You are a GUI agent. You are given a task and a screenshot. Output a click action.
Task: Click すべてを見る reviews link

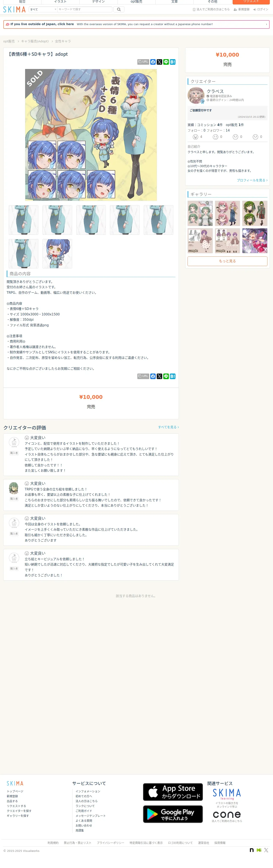tap(168, 427)
